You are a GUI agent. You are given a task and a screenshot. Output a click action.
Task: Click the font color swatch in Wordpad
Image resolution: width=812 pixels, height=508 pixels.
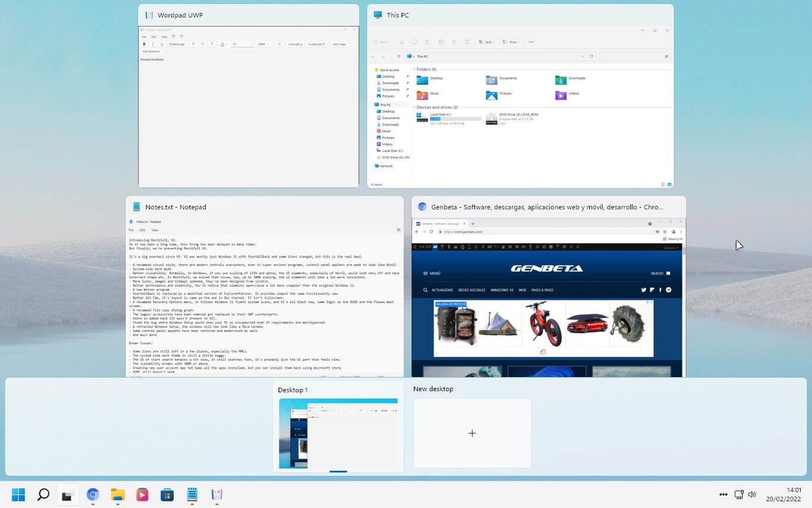(x=222, y=44)
